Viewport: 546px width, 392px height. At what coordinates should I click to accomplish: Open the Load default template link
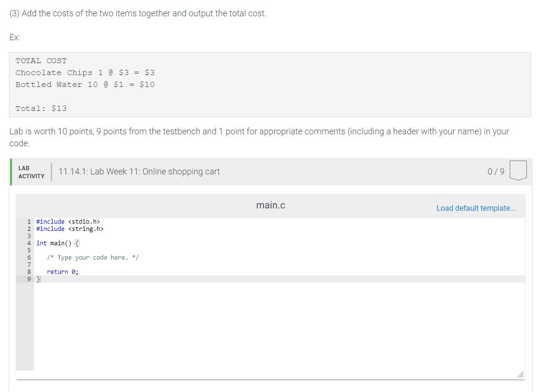tap(476, 208)
